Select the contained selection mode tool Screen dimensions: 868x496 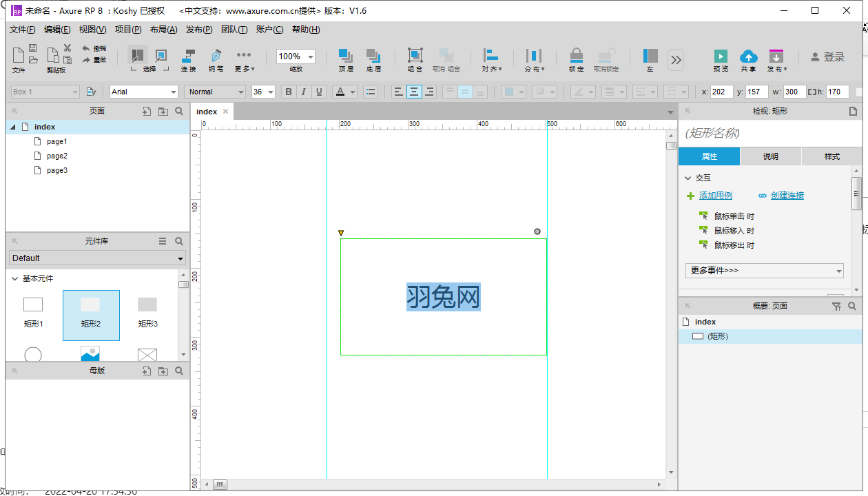[161, 55]
